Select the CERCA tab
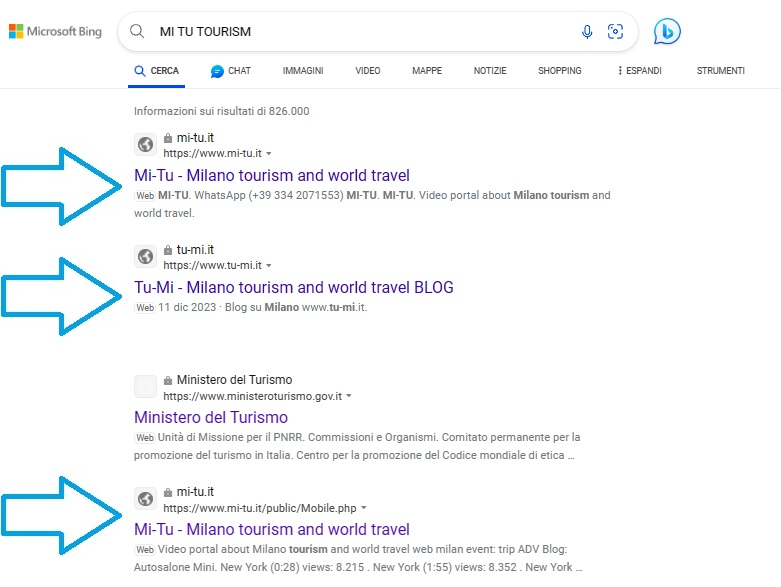Screen dimensions: 781x587 [x=156, y=71]
